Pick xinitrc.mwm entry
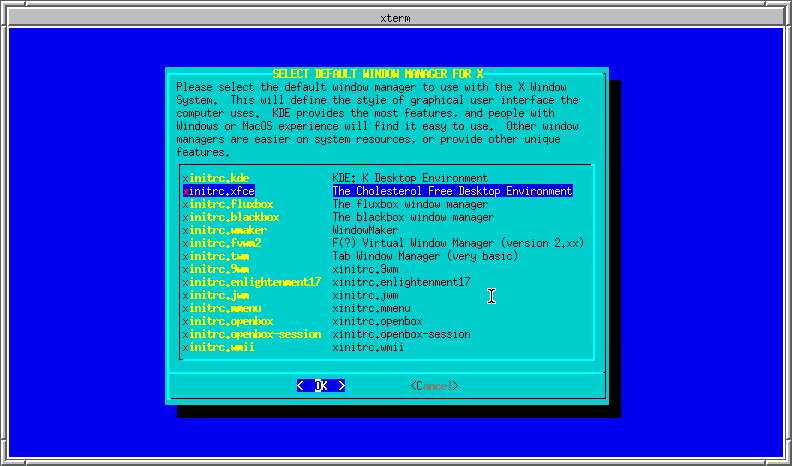 click(222, 308)
